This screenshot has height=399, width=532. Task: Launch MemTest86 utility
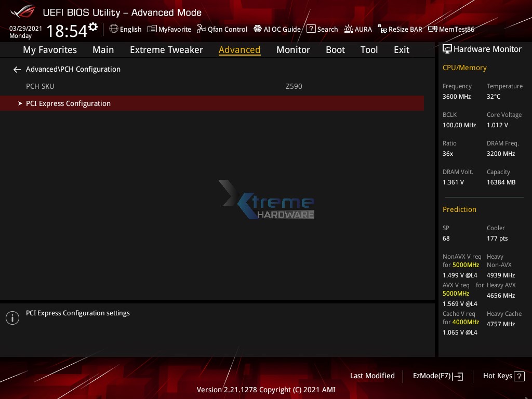pos(451,29)
